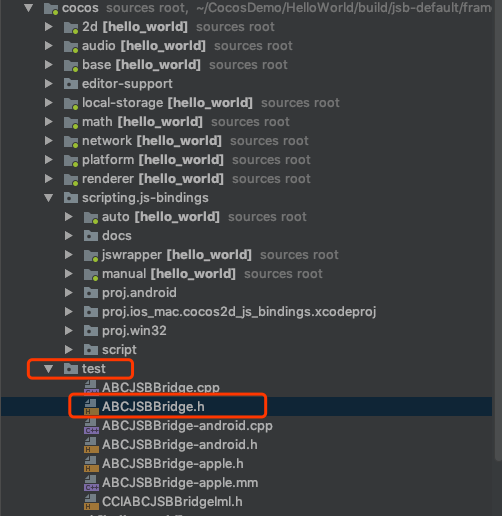This screenshot has width=502, height=516.
Task: Click the header icon of ABCJSBBridge-android.h
Action: point(91,445)
